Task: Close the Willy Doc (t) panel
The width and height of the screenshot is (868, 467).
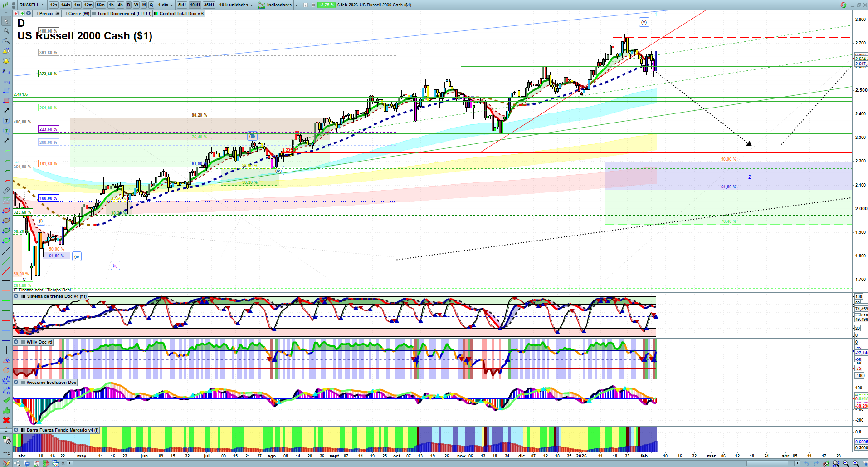Action: 16,342
